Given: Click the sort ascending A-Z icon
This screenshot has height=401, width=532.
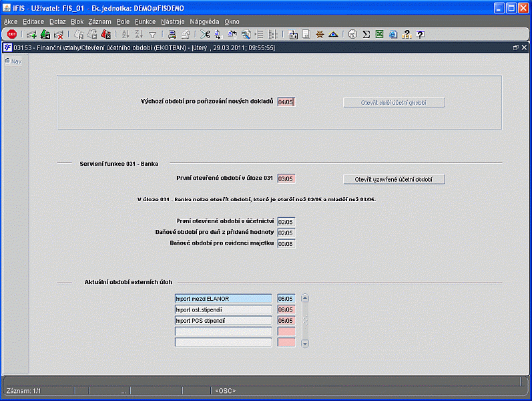Looking at the screenshot, I should (x=125, y=34).
